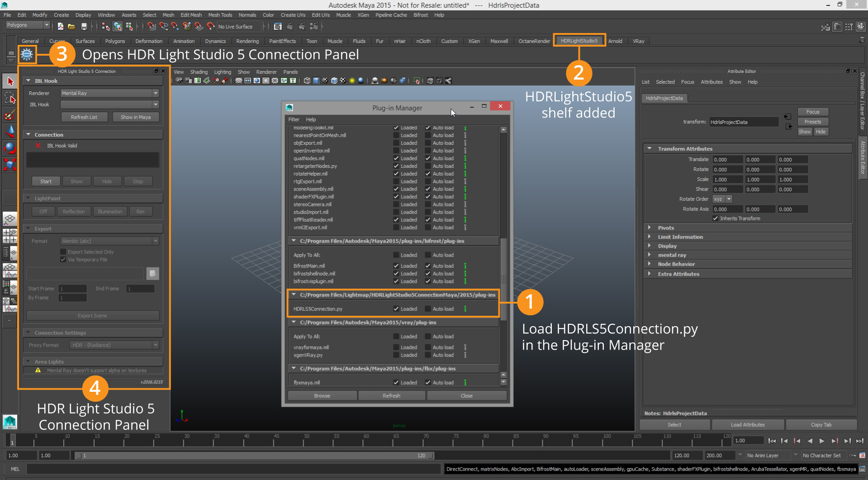
Task: Click the Start connection button
Action: tap(46, 181)
